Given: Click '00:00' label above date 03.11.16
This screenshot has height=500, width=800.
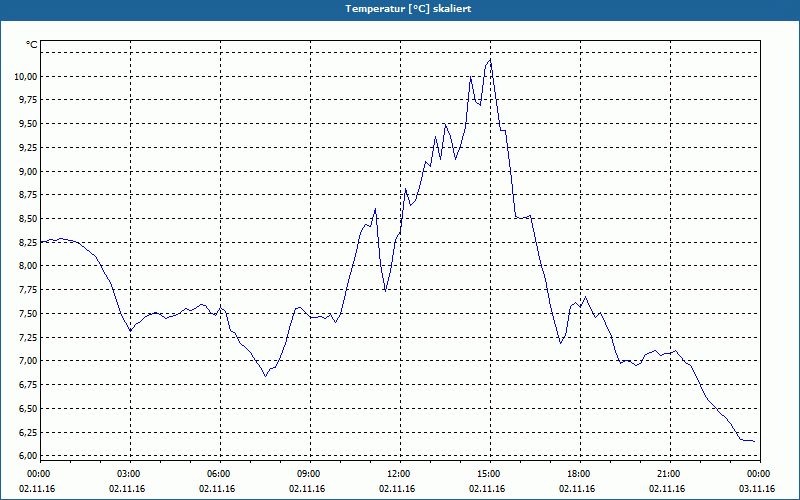Looking at the screenshot, I should 760,474.
